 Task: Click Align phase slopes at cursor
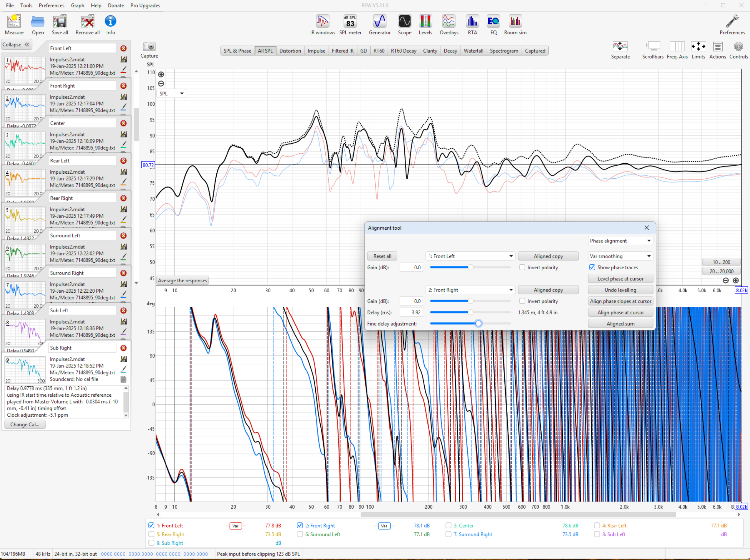pyautogui.click(x=620, y=301)
